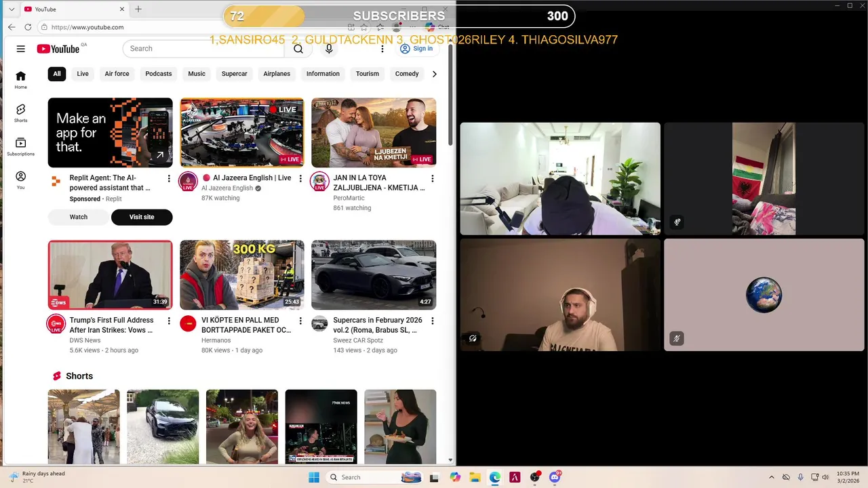Open options for Supercars in February 2026 video
868x488 pixels.
[432, 321]
